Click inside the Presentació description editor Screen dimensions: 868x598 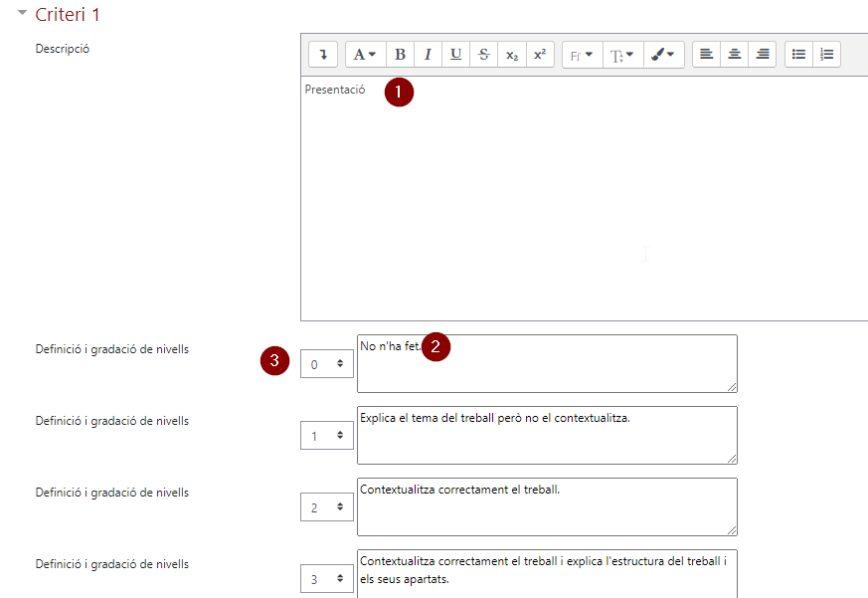584,198
